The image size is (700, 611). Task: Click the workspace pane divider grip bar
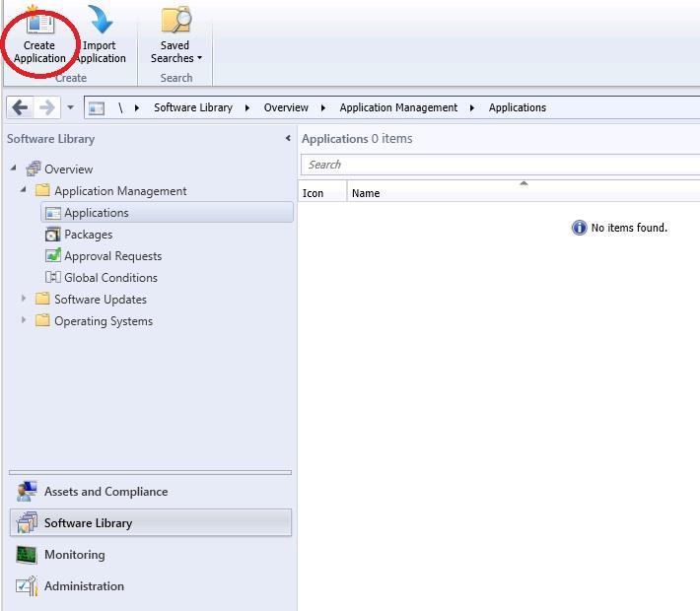[x=150, y=472]
